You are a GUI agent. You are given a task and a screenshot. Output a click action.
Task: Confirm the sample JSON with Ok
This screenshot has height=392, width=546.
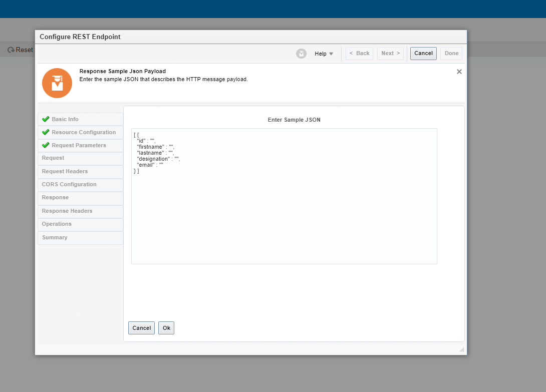coord(166,328)
